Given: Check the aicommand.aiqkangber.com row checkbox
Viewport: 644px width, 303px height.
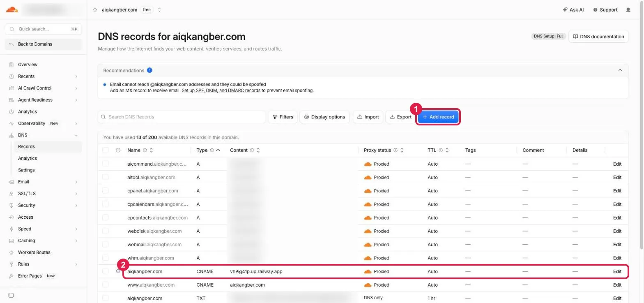Looking at the screenshot, I should coord(106,164).
